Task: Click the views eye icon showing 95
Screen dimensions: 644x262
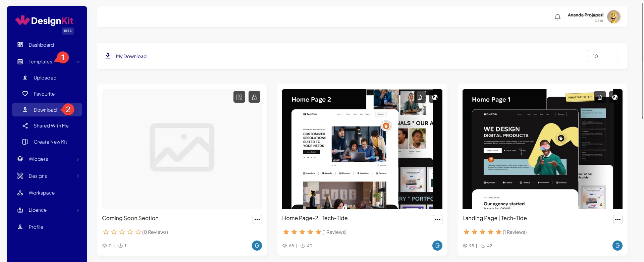Action: [465, 246]
